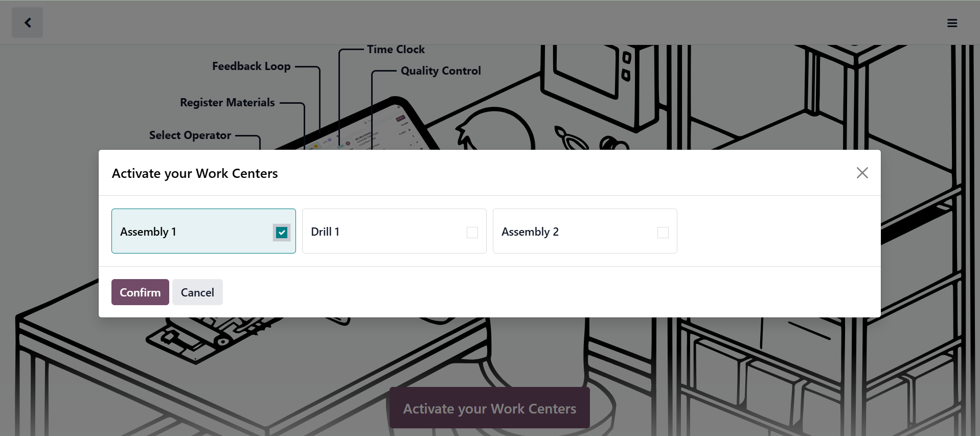Click the back arrow button
This screenshot has height=436, width=980.
tap(28, 22)
